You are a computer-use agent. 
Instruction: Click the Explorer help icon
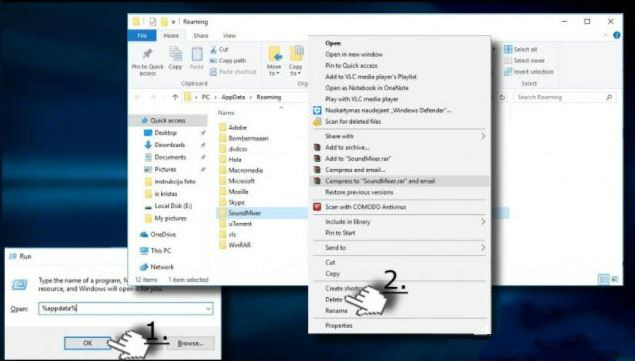pyautogui.click(x=616, y=36)
